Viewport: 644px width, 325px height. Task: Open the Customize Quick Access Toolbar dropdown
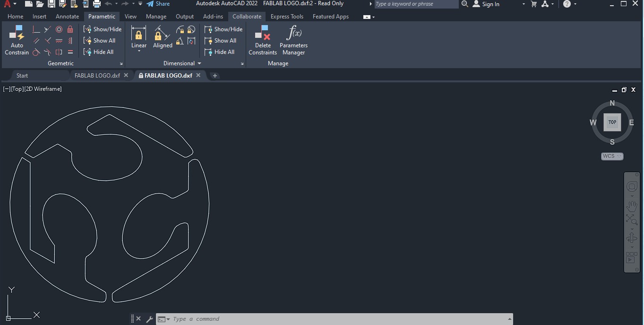tap(140, 4)
